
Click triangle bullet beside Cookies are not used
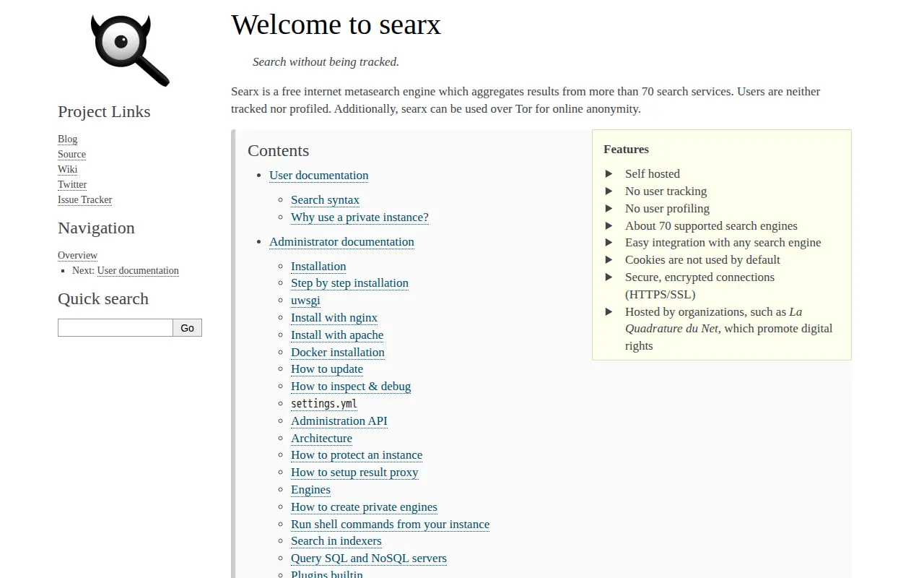click(609, 259)
